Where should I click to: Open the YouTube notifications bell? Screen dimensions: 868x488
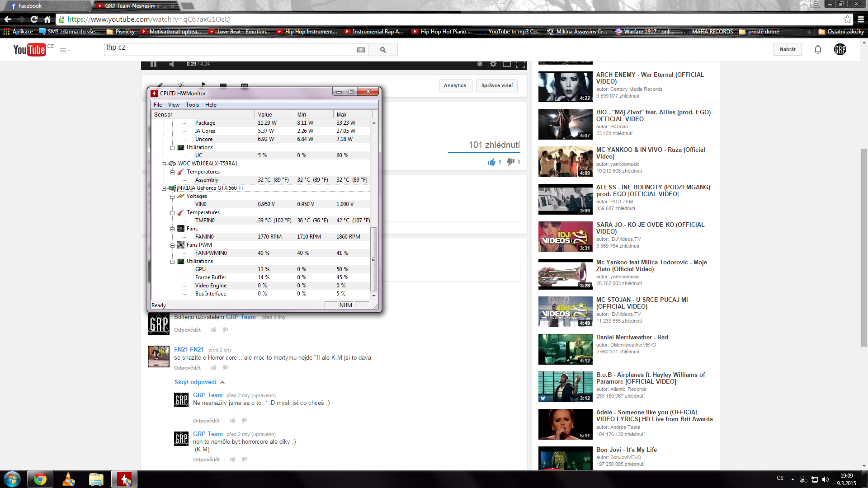818,49
